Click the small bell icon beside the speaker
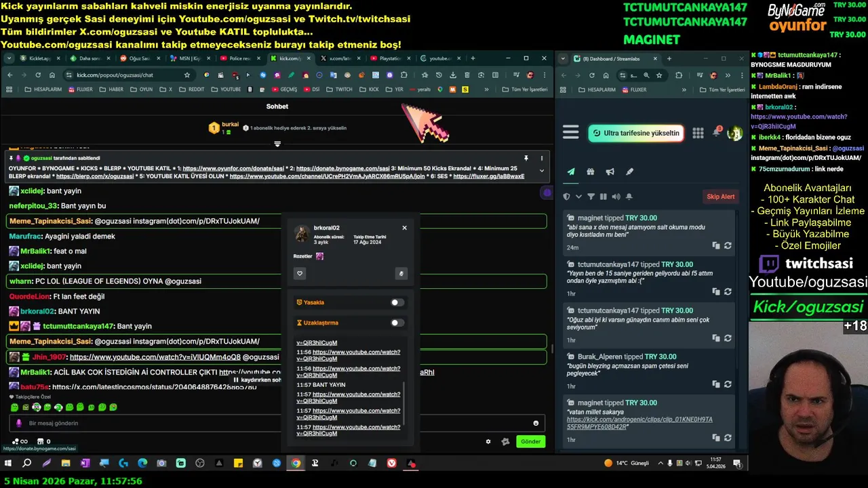Image resolution: width=868 pixels, height=488 pixels. pyautogui.click(x=629, y=197)
